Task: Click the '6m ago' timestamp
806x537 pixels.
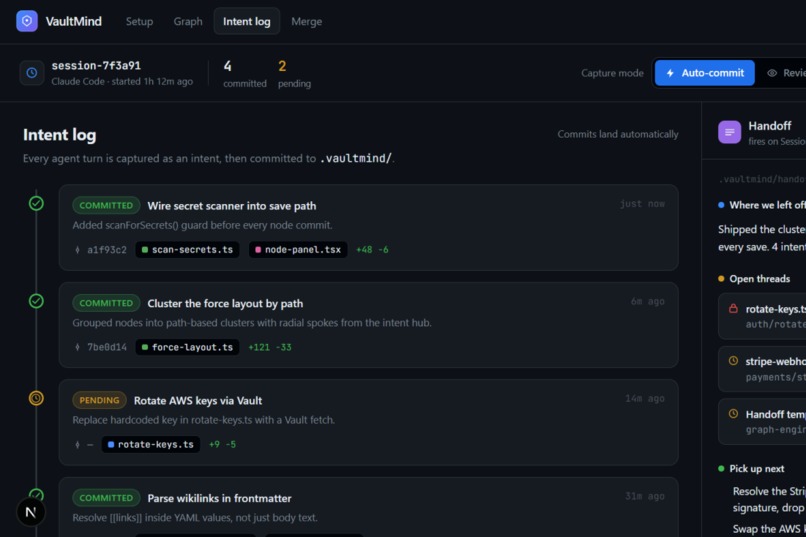Action: tap(648, 302)
